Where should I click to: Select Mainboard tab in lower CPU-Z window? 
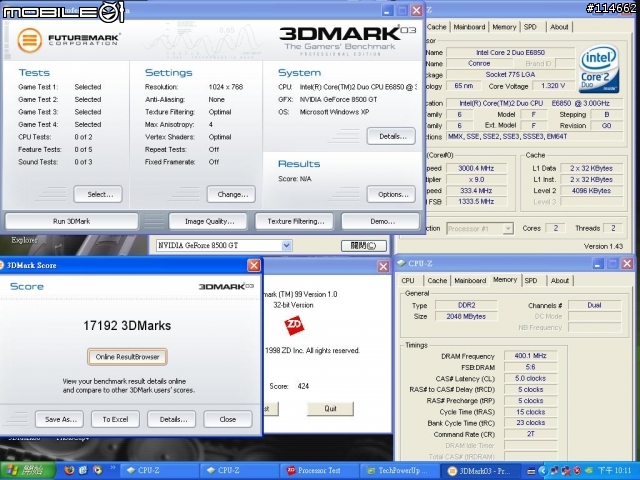click(x=470, y=281)
